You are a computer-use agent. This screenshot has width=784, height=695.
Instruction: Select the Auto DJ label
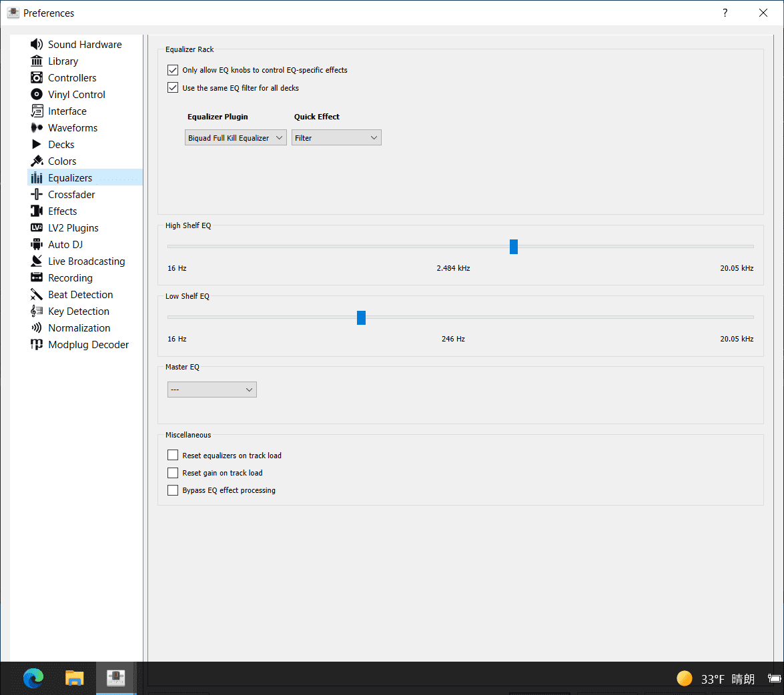(x=65, y=244)
